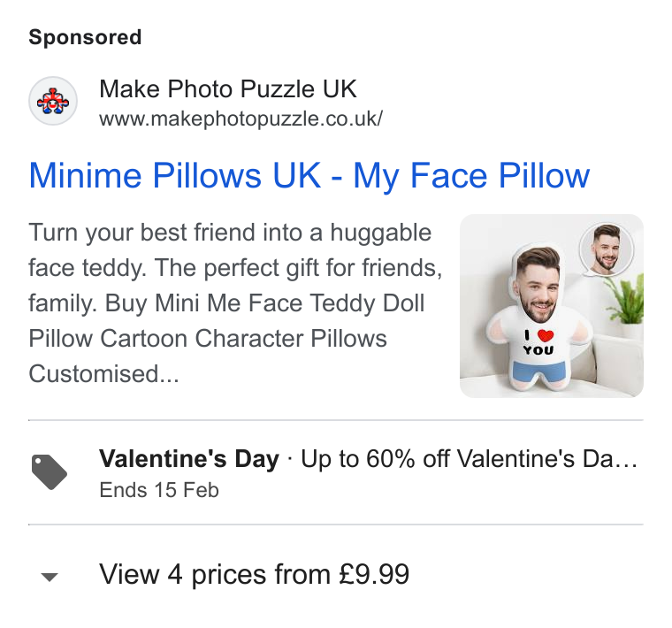Open the Minime Pillows UK headline link

tap(309, 176)
